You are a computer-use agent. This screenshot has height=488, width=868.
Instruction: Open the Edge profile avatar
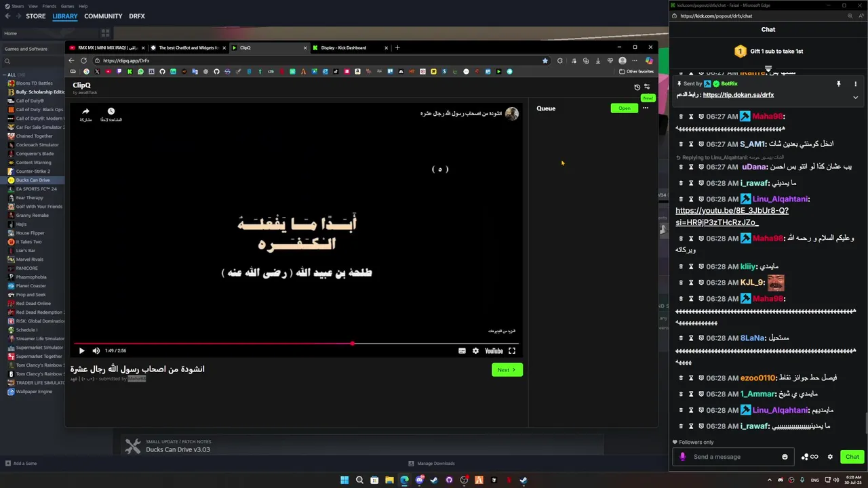tap(623, 60)
